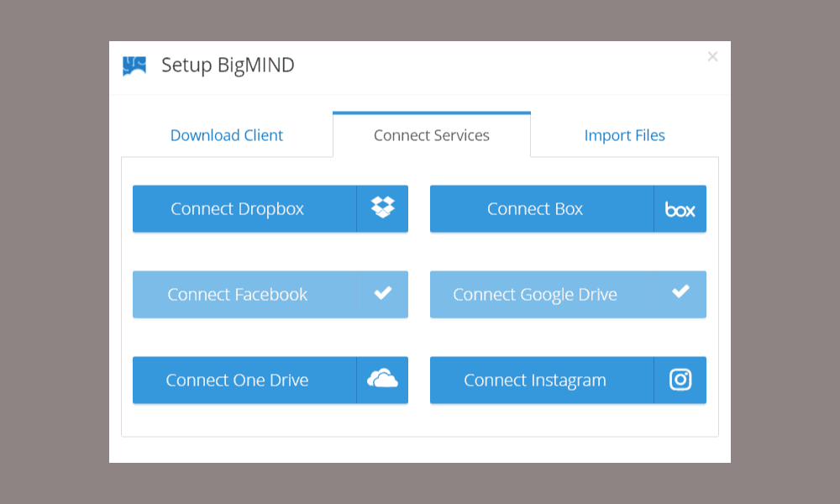Close the Setup BigMIND dialog
Viewport: 840px width, 504px height.
712,56
